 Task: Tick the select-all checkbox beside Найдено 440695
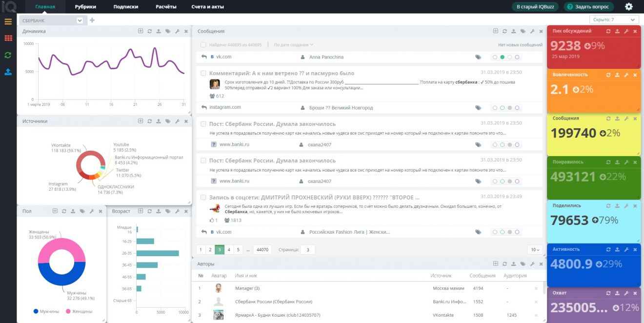pyautogui.click(x=203, y=45)
